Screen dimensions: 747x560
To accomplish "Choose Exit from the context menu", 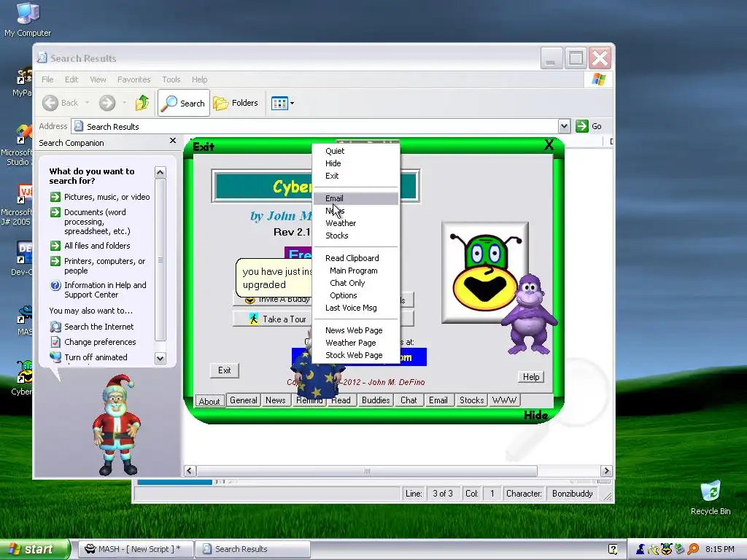I will tap(356, 176).
